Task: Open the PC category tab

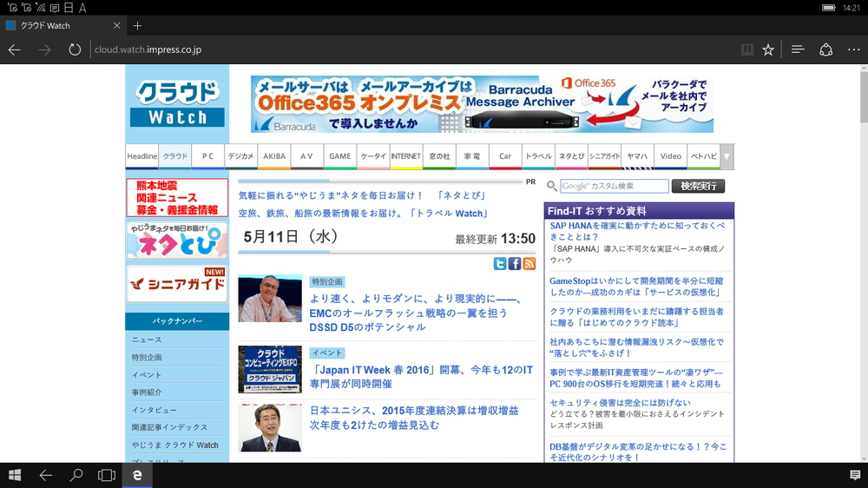Action: coord(207,156)
